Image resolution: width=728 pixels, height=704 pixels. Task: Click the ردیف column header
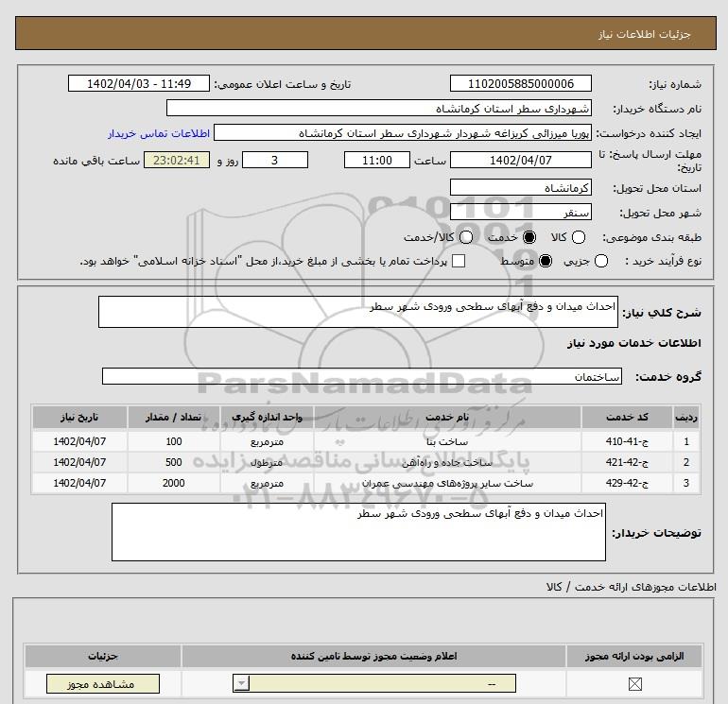click(686, 417)
